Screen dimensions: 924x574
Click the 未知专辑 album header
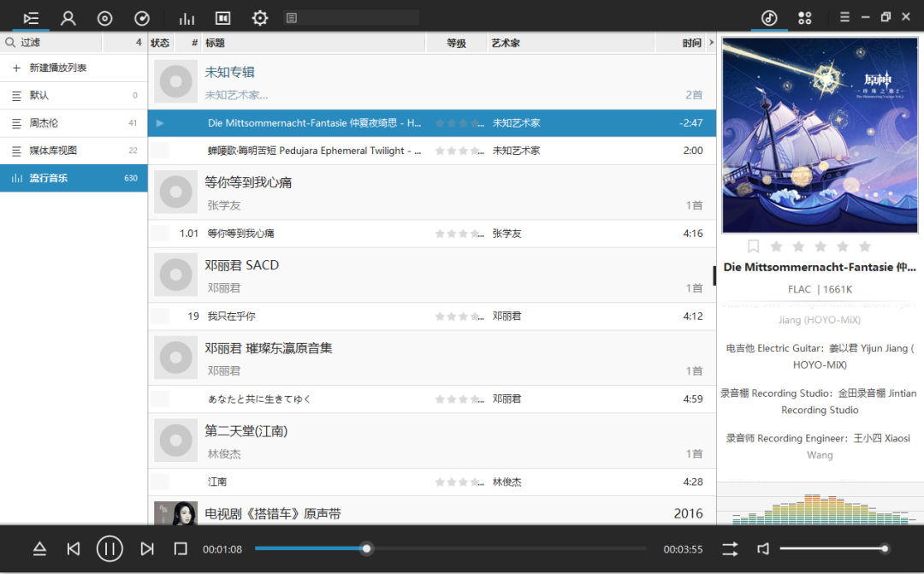click(x=432, y=82)
